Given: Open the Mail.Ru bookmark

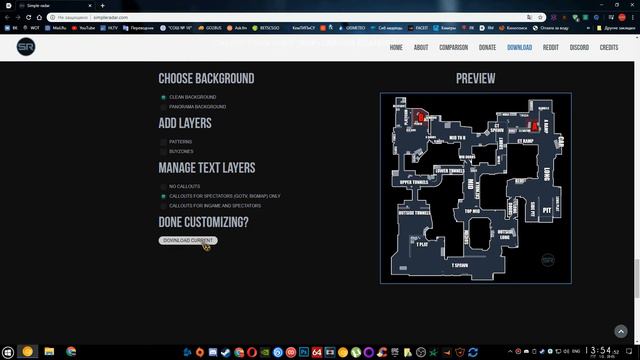Looking at the screenshot, I should point(56,28).
